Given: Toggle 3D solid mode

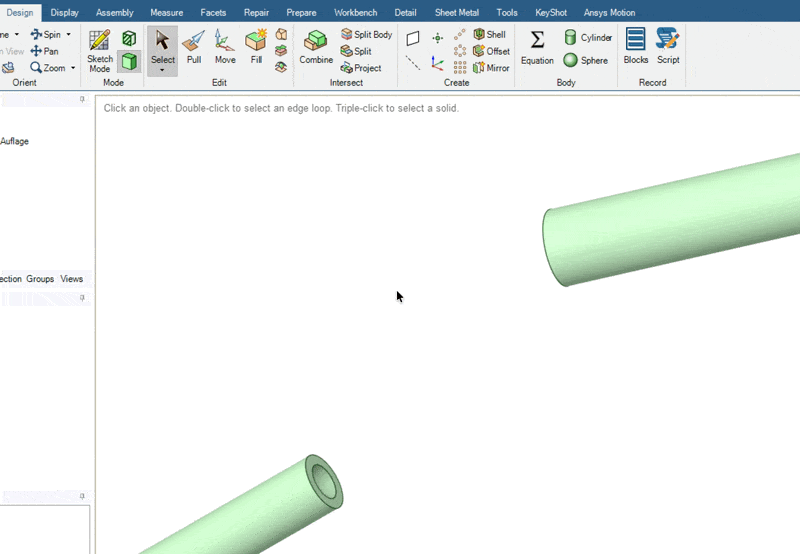Looking at the screenshot, I should 129,61.
